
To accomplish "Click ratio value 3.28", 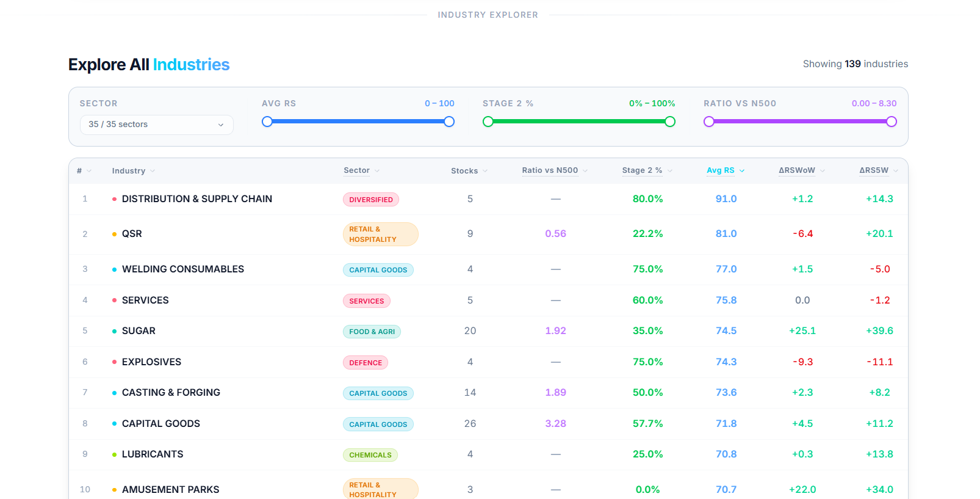I will (555, 424).
